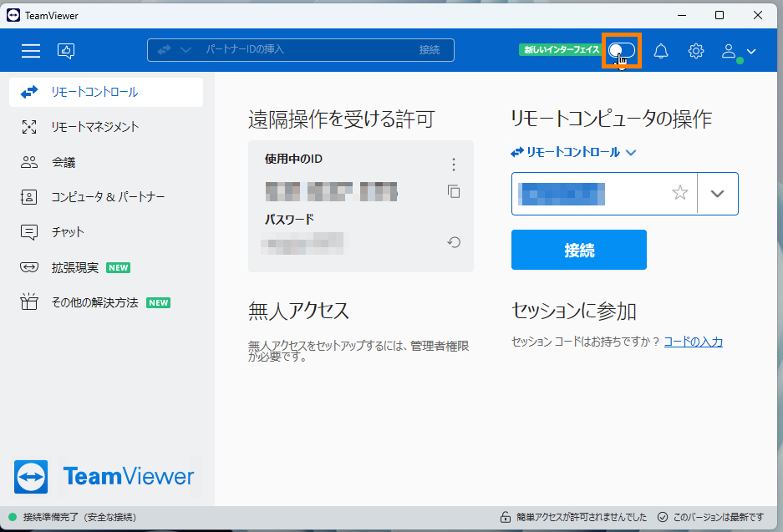The height and width of the screenshot is (532, 783).
Task: Open the user account profile icon
Action: (729, 51)
